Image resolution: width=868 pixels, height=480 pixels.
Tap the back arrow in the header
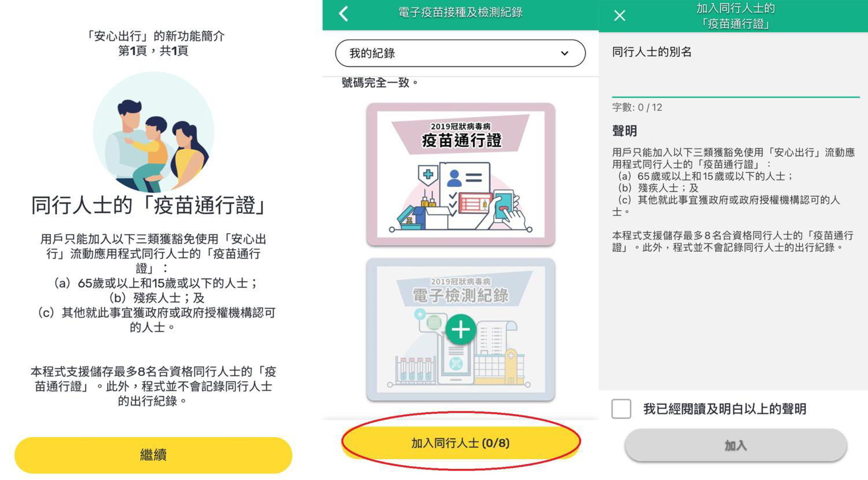[344, 14]
